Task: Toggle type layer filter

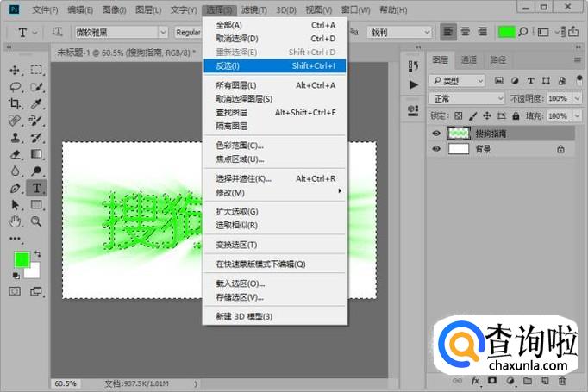Action: coord(530,80)
